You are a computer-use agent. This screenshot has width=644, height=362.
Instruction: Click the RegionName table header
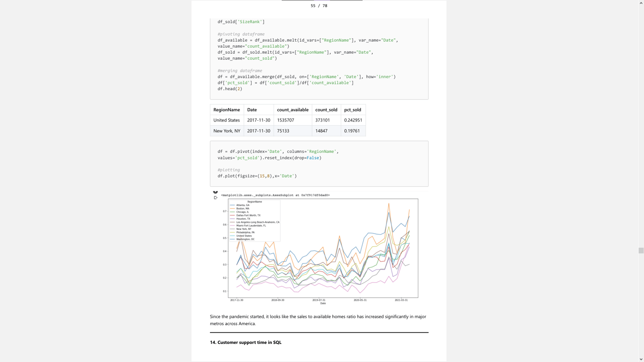(227, 110)
